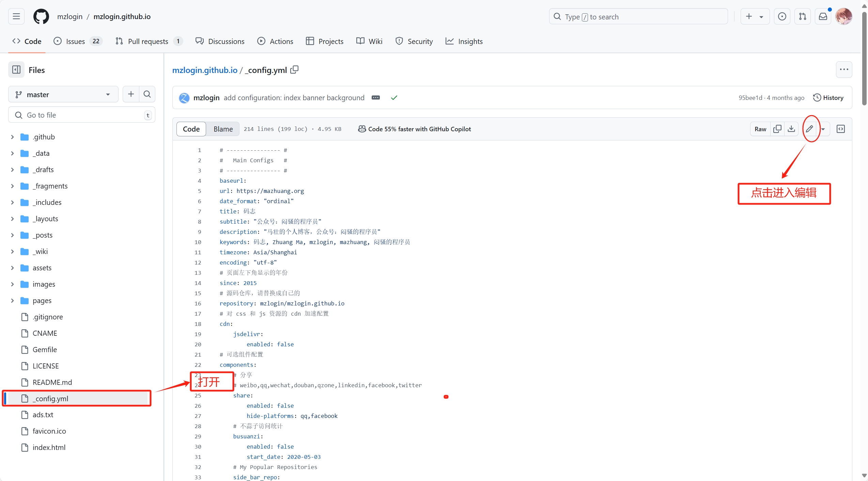
Task: Open the Actions tab
Action: coord(275,41)
